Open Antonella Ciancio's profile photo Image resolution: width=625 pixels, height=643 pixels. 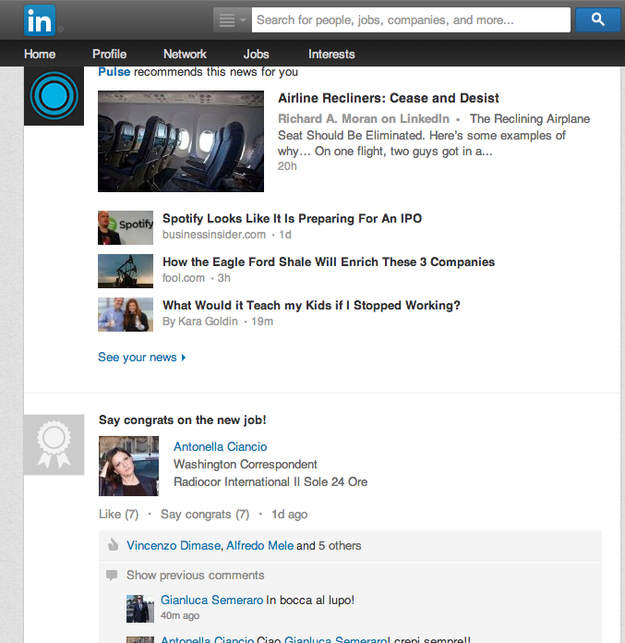point(129,466)
